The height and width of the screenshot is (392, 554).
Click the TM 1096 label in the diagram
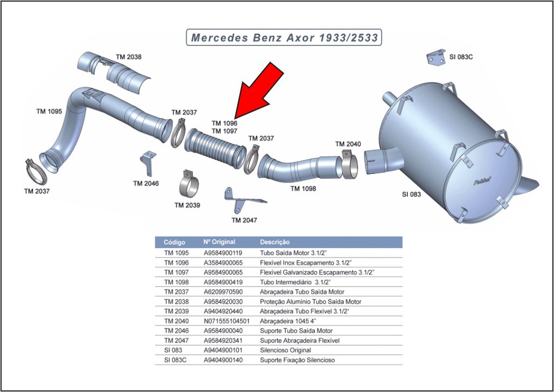(224, 123)
